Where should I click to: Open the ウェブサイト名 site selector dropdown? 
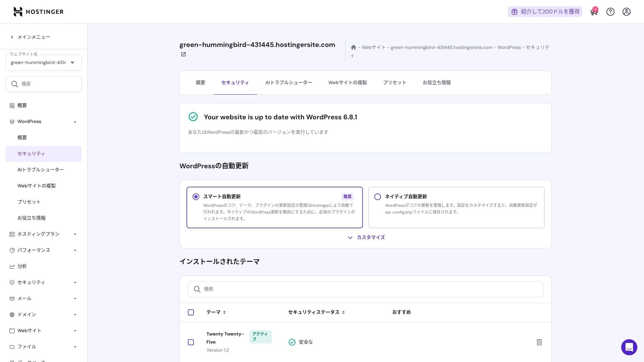[44, 63]
